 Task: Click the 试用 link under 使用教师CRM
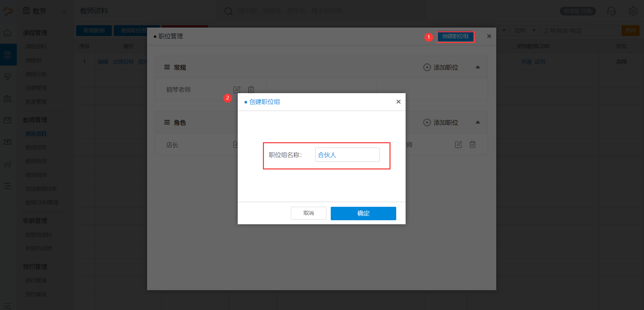(x=540, y=62)
